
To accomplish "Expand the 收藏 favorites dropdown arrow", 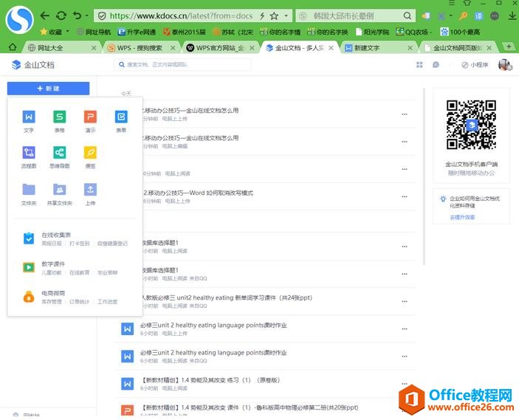I will click(67, 32).
